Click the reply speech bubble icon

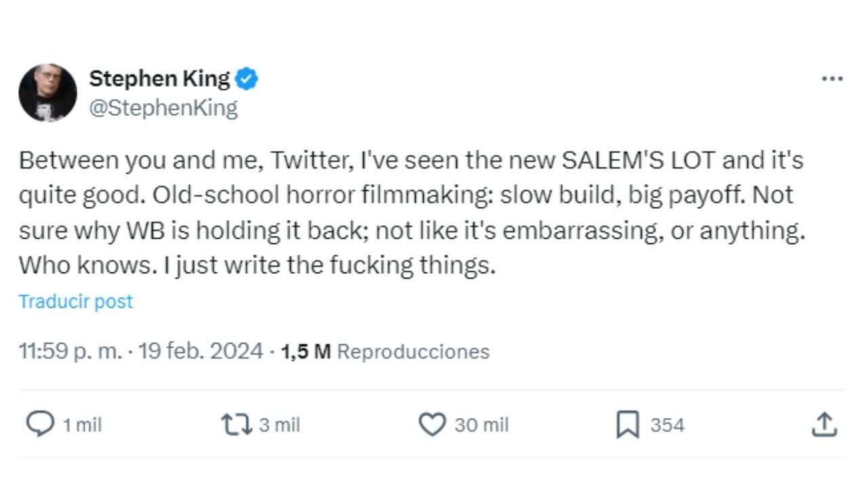click(40, 424)
